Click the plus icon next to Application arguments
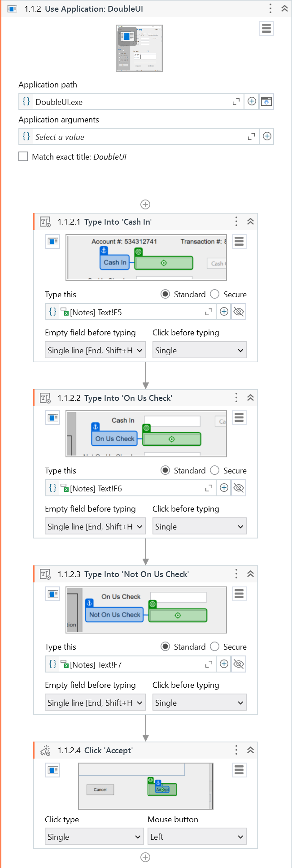The image size is (292, 868). click(x=266, y=136)
